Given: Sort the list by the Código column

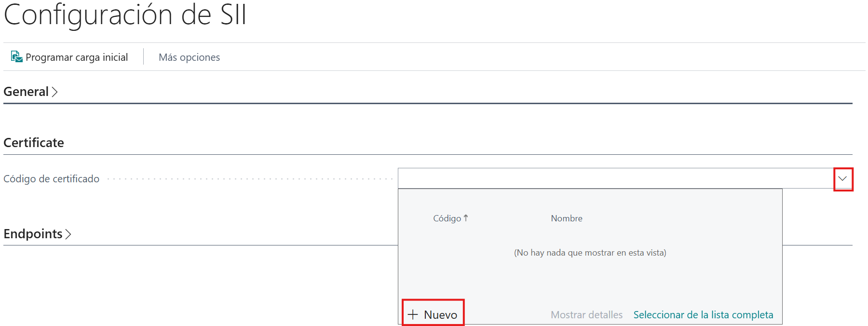Looking at the screenshot, I should [447, 218].
